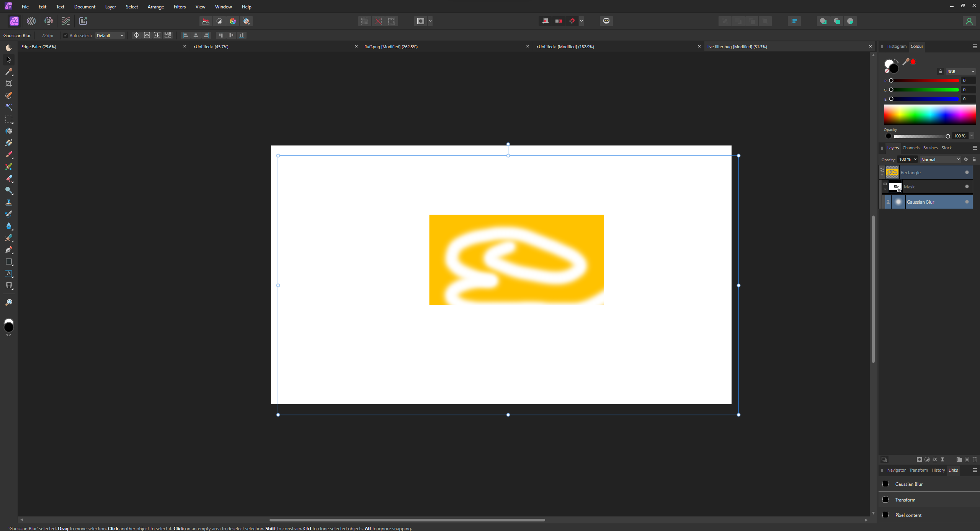Open the Layers panel hamburger menu

[x=975, y=148]
